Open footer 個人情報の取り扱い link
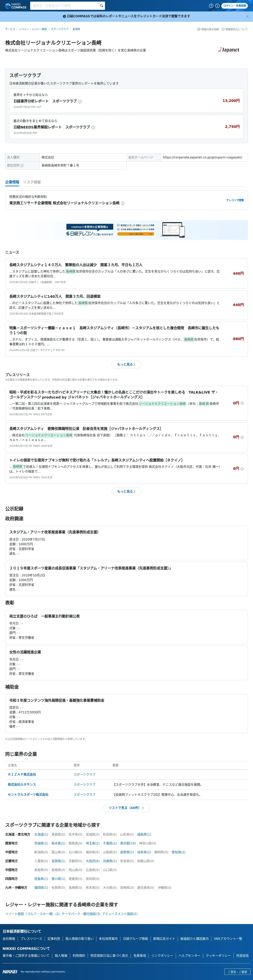 (x=79, y=939)
